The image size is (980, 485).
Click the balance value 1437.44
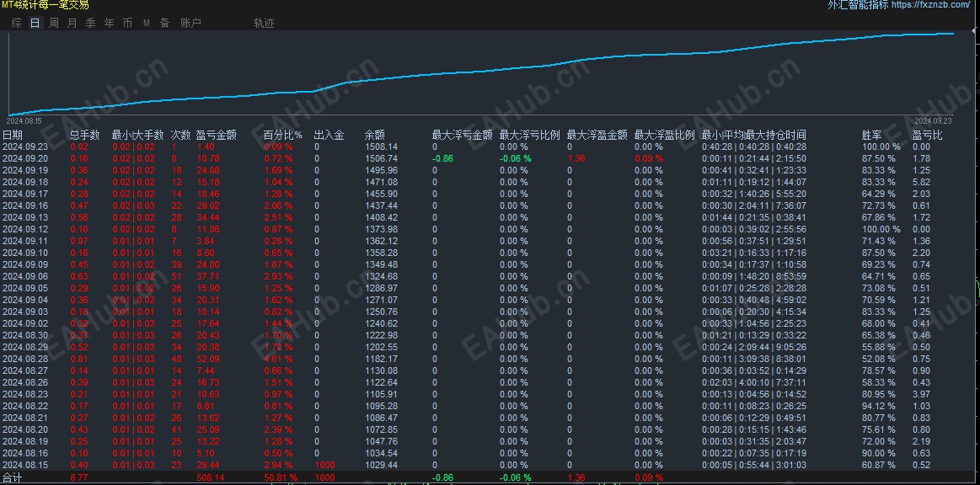(x=381, y=205)
